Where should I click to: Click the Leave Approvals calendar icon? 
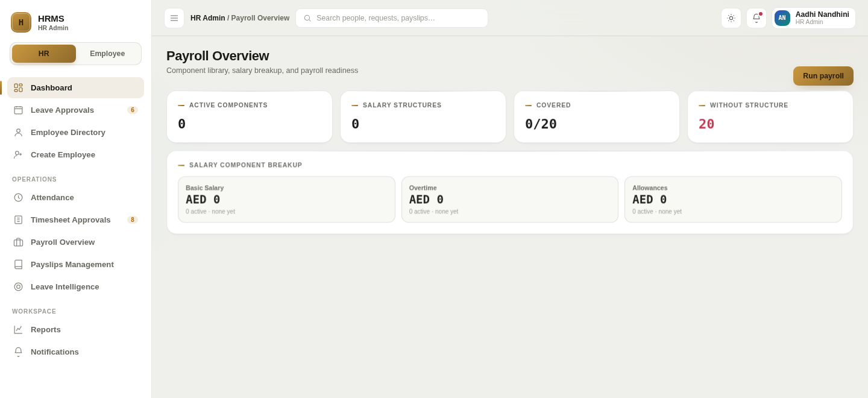point(18,110)
